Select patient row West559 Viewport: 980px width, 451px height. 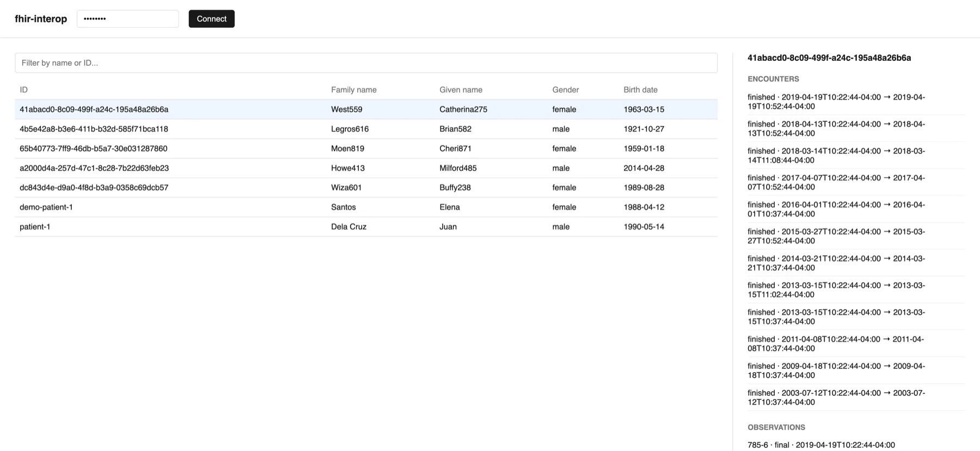(x=366, y=109)
